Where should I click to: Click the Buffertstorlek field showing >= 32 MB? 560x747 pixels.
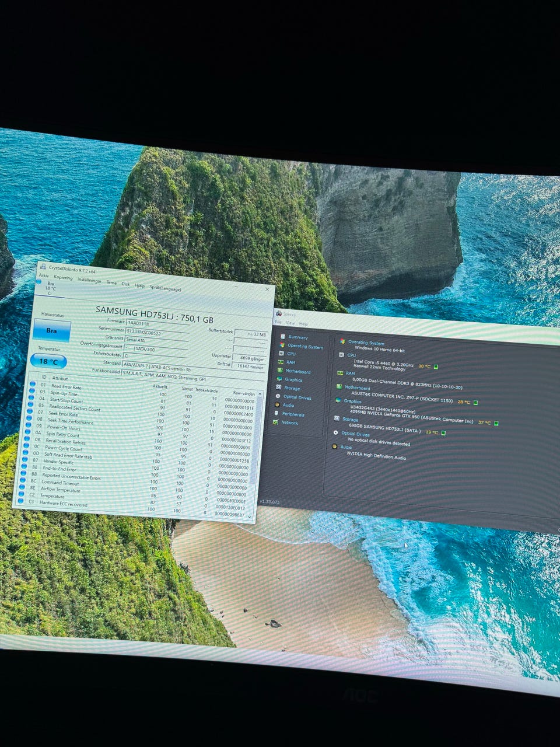point(251,334)
